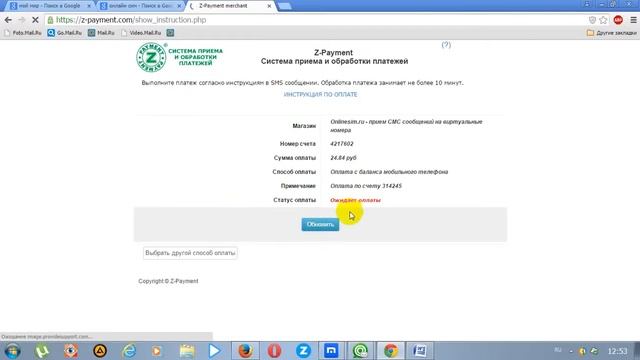
Task: Bookmark this page with the star icon
Action: click(x=603, y=20)
